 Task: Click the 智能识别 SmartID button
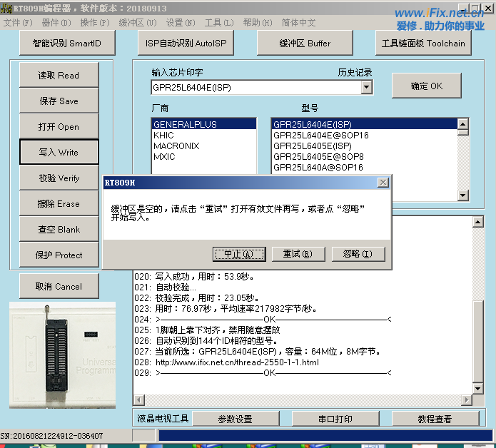tap(67, 43)
